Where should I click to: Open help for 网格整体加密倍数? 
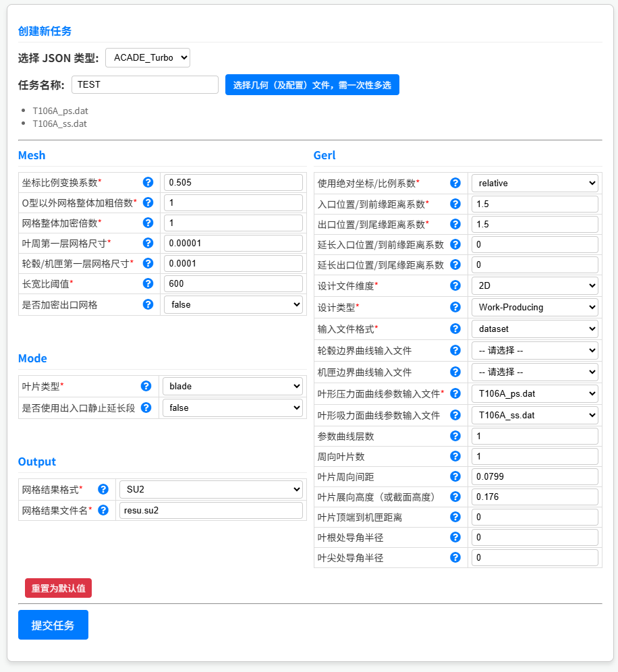pyautogui.click(x=148, y=223)
